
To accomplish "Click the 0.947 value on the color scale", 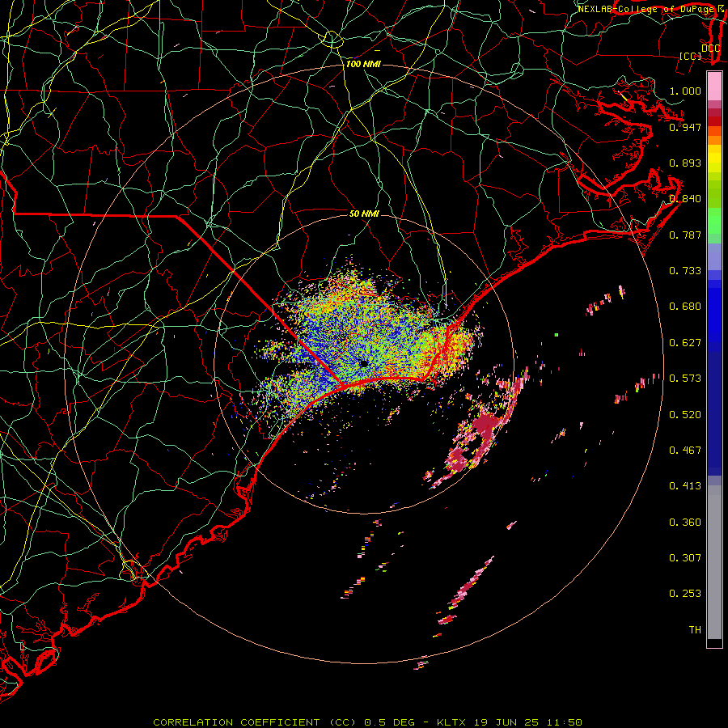I will coord(685,127).
